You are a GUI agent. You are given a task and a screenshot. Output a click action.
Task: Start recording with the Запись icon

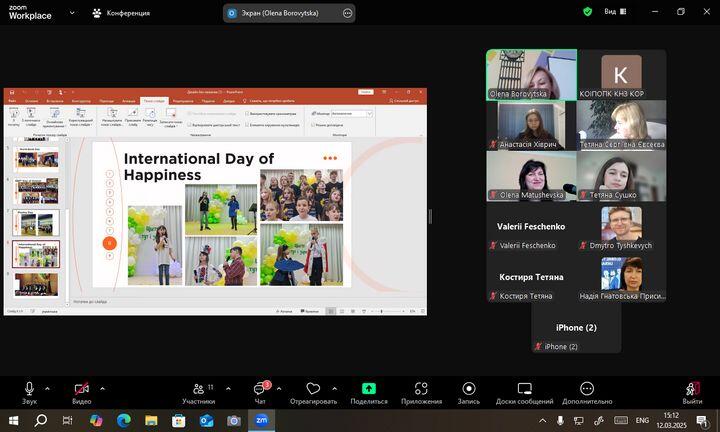(468, 388)
